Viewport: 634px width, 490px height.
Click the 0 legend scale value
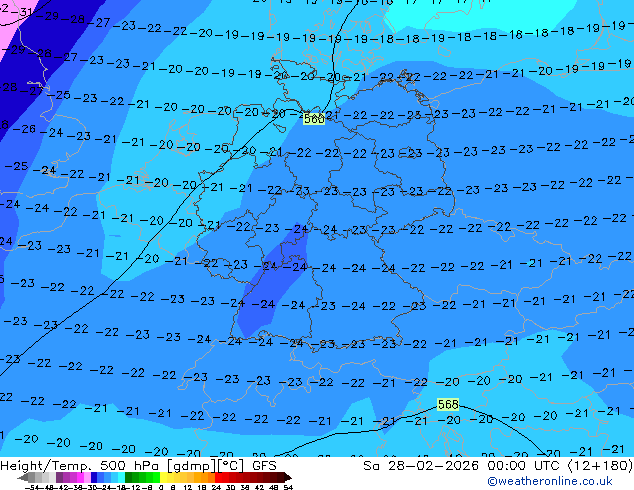161,487
